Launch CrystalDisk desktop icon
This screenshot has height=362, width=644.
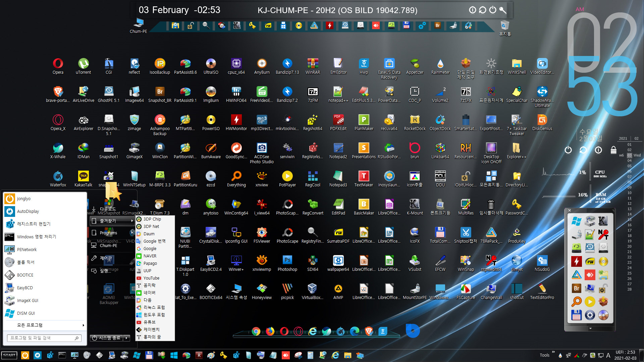(x=211, y=235)
